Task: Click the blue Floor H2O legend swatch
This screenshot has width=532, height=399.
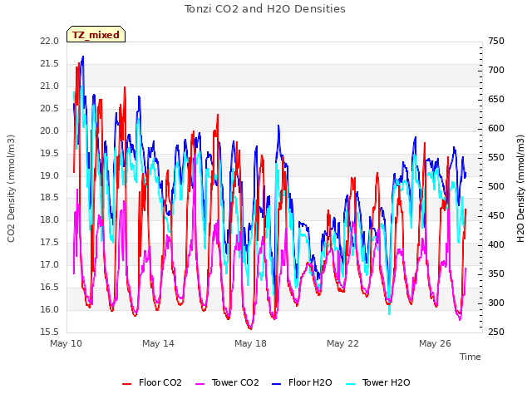Action: [x=277, y=384]
